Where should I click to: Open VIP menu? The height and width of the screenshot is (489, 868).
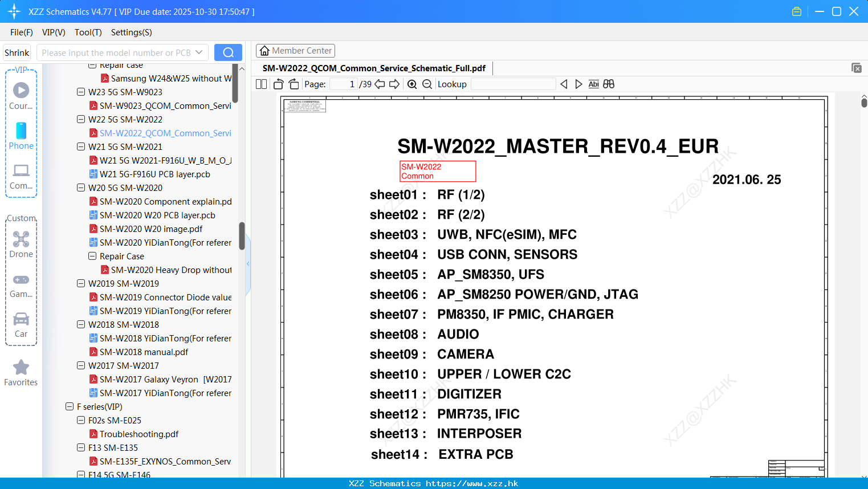click(x=54, y=32)
